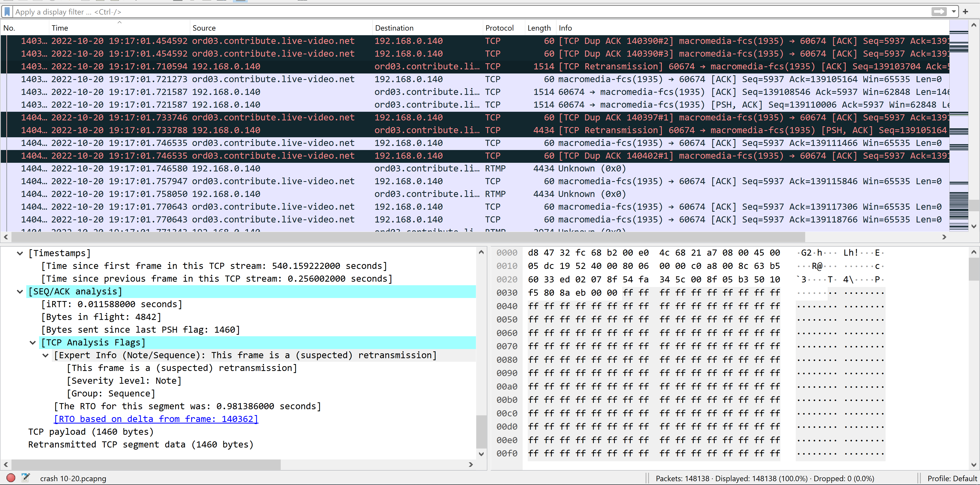
Task: Select the Dup ACK 140390#2 packet row
Action: 475,41
